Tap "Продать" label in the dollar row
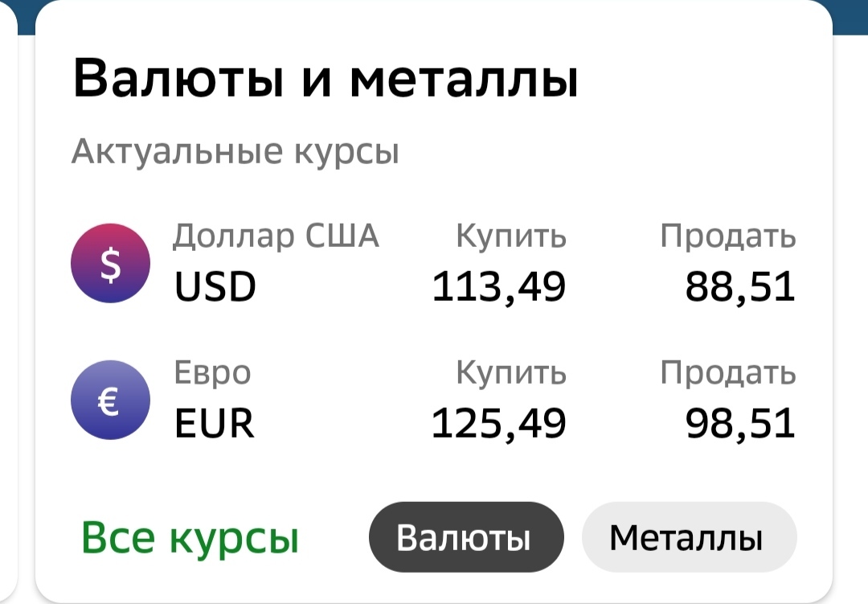This screenshot has width=868, height=604. point(727,236)
